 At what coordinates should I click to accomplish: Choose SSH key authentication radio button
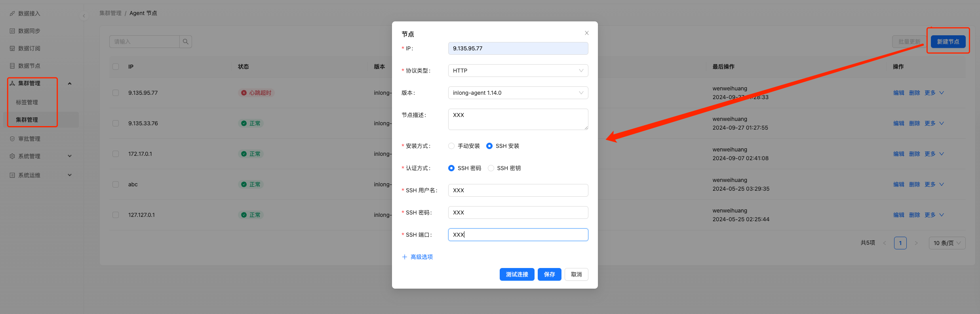[x=491, y=168]
